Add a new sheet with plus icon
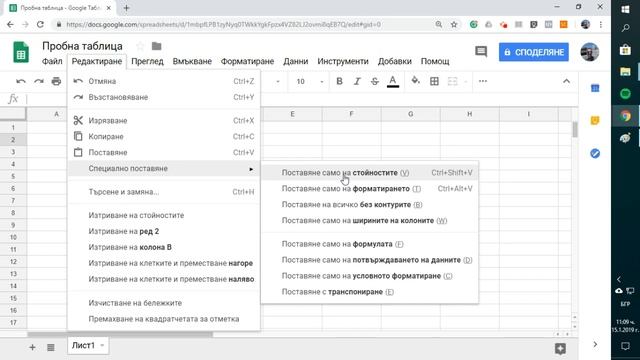Image resolution: width=640 pixels, height=360 pixels. tap(32, 347)
